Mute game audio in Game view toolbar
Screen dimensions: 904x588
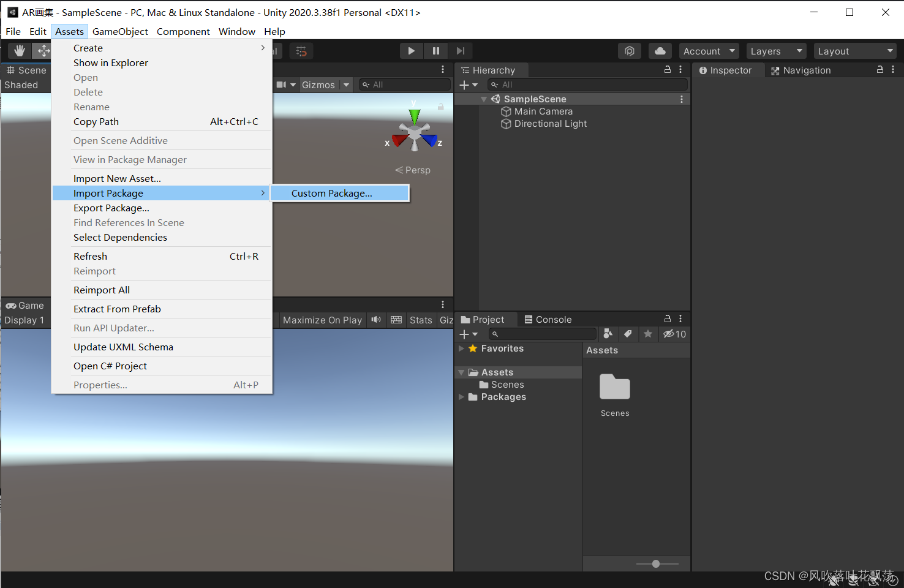375,320
